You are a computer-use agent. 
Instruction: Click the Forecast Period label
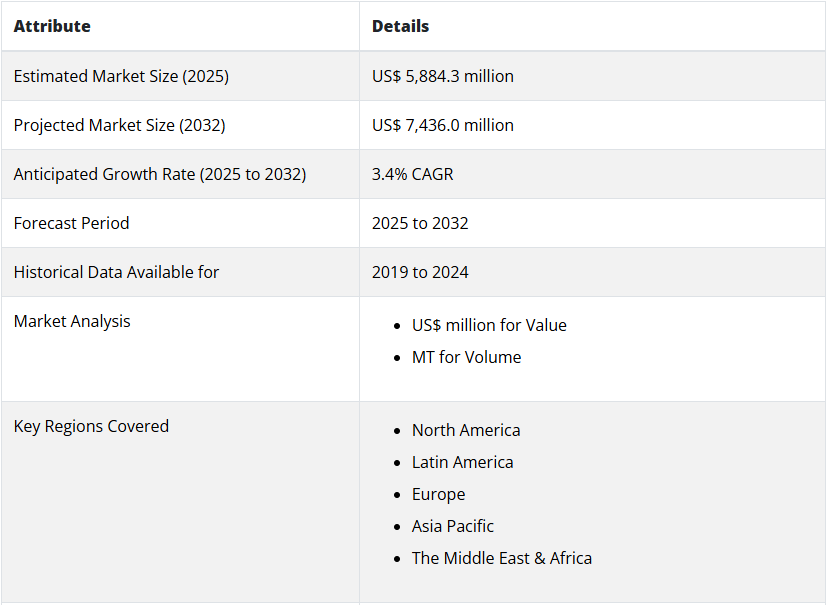pos(71,223)
